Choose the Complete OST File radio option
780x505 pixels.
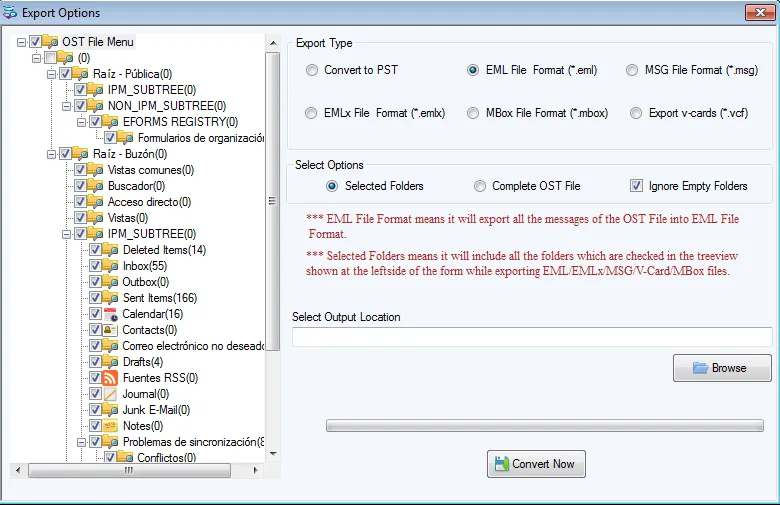click(480, 186)
